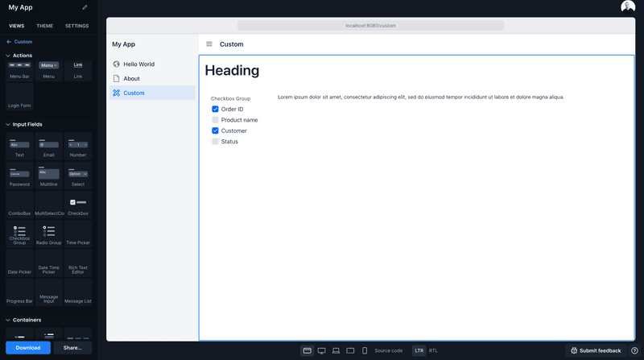644x360 pixels.
Task: Open help question mark icon
Action: coord(634,350)
